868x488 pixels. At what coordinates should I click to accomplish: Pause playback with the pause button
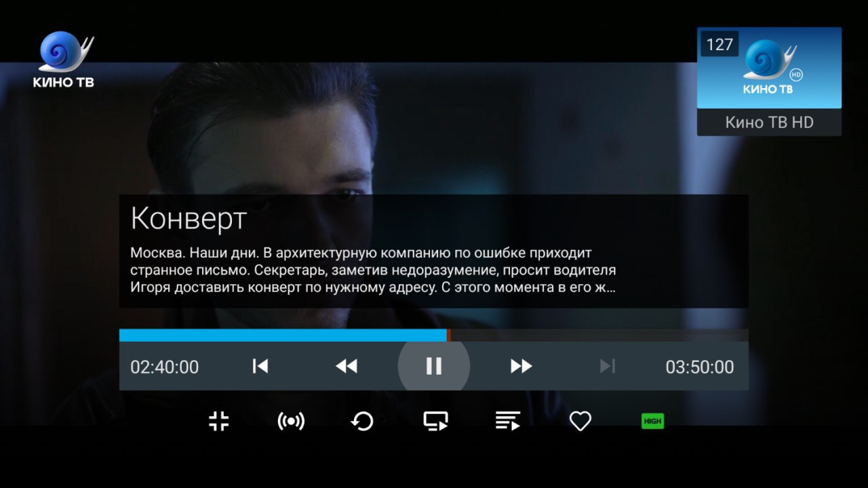tap(433, 367)
